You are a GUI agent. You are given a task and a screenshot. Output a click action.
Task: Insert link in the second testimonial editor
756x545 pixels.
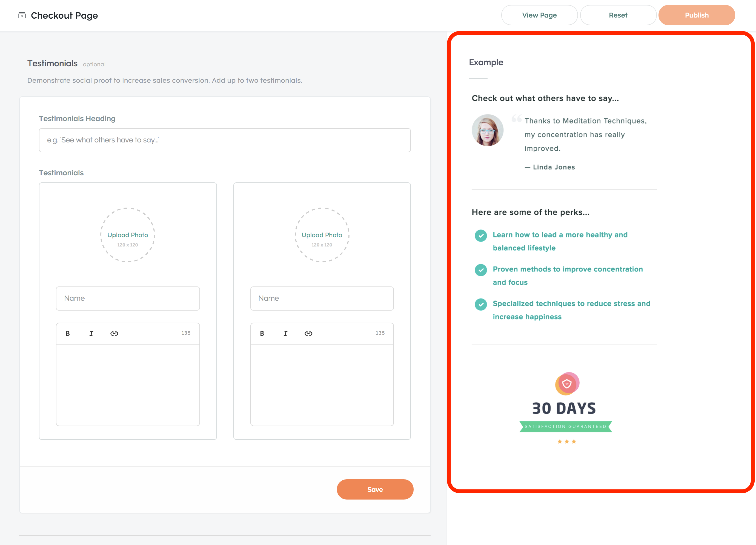click(x=309, y=333)
